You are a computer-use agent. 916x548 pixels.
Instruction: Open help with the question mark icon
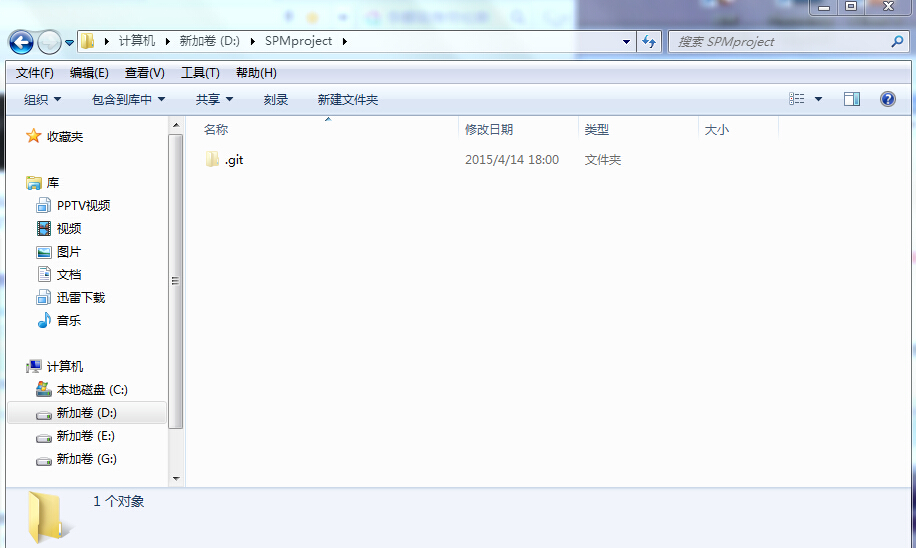887,99
